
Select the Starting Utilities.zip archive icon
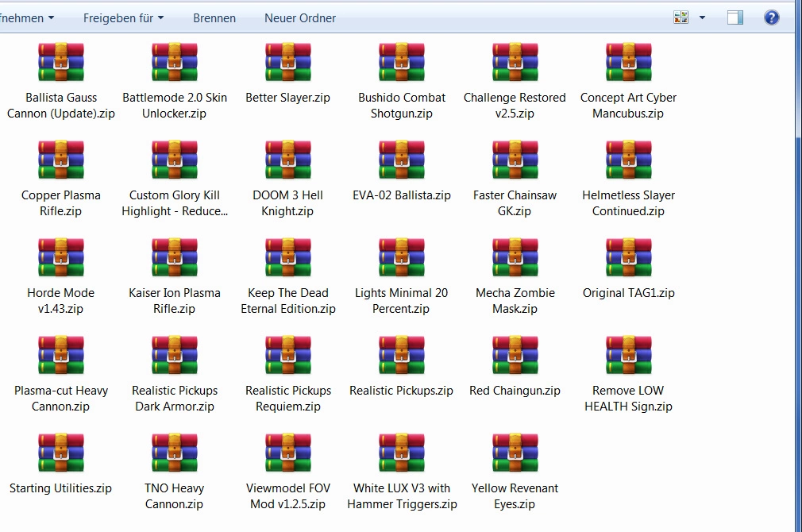61,453
